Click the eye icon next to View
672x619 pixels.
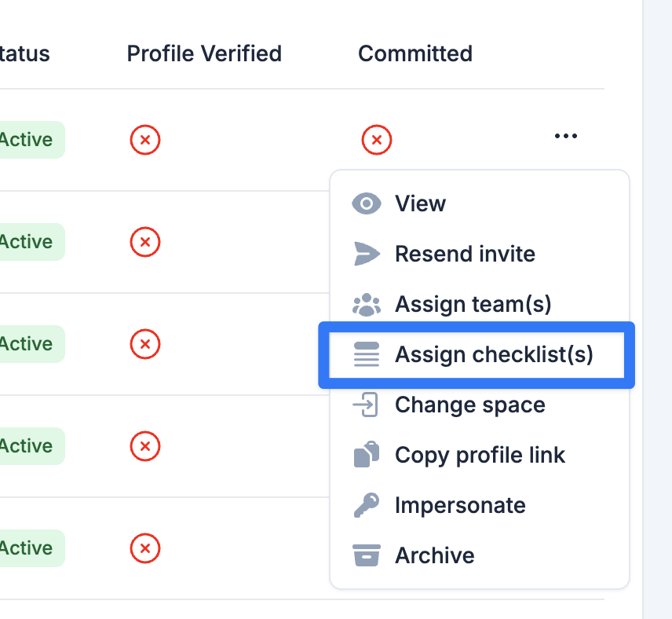coord(367,203)
